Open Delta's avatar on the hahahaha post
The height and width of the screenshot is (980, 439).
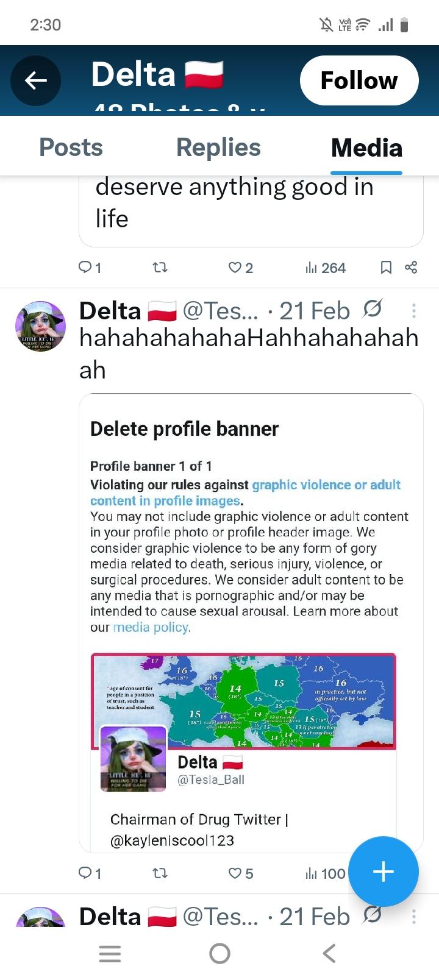40,326
